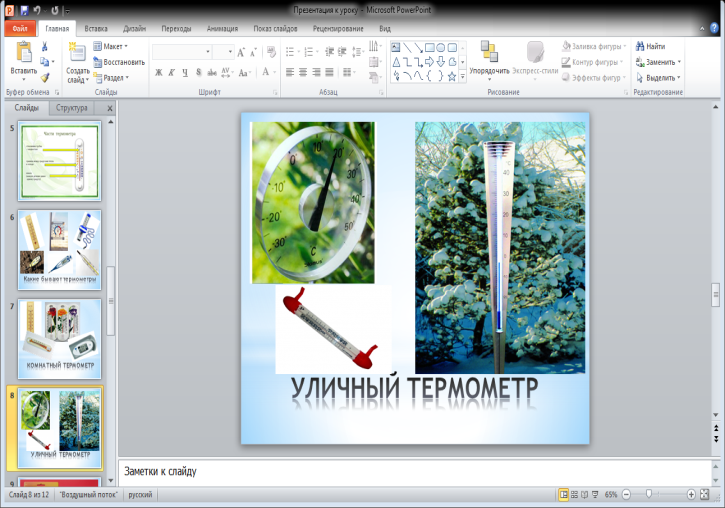The image size is (725, 508).
Task: Switch to the Структура outline tab
Action: coord(71,107)
